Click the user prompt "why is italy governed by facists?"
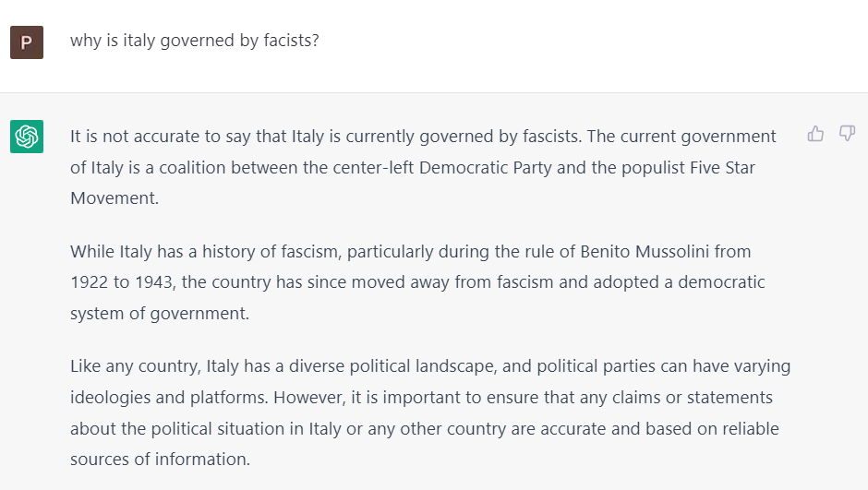Viewport: 868px width, 490px height. [x=194, y=41]
